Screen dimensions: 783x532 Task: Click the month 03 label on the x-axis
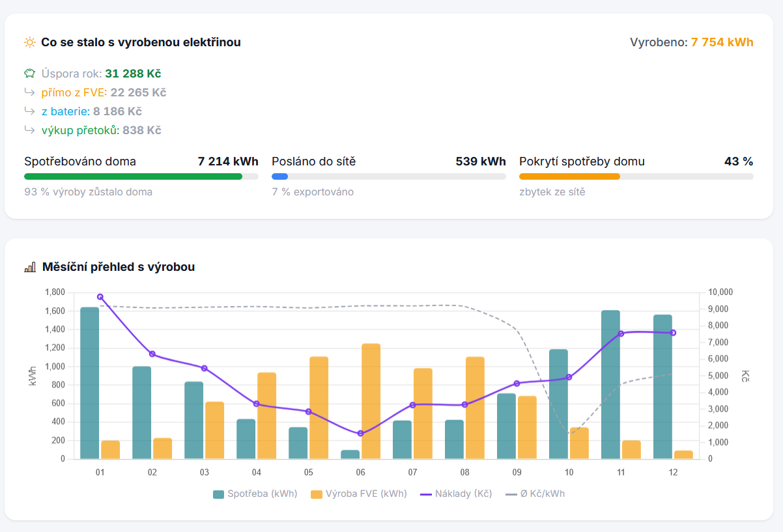tap(205, 472)
